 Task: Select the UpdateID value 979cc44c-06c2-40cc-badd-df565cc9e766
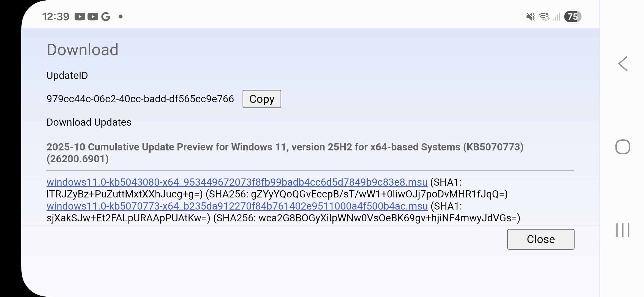click(140, 99)
